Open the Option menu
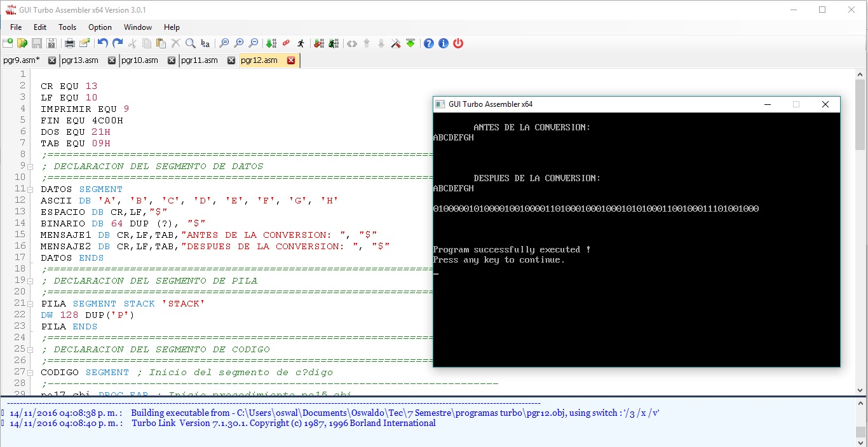The image size is (868, 447). pos(100,27)
